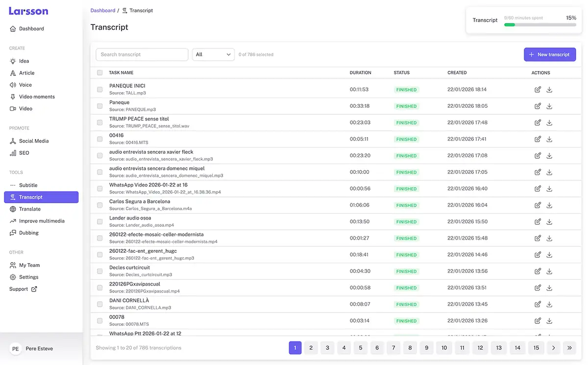
Task: Download the Paneque transcript
Action: point(549,106)
